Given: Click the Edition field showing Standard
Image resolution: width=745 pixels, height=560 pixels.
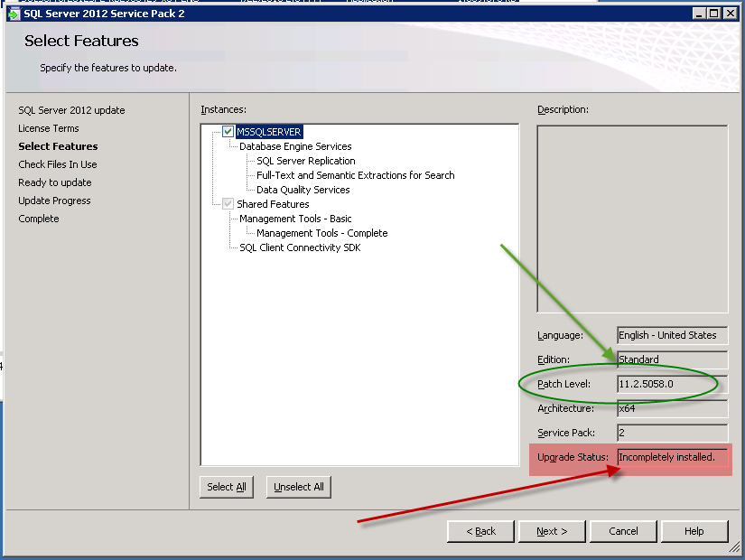Looking at the screenshot, I should (x=672, y=359).
